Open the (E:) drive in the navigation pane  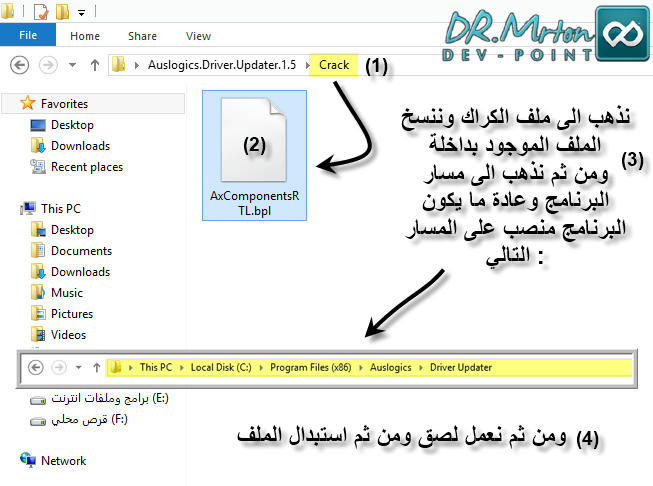(110, 399)
